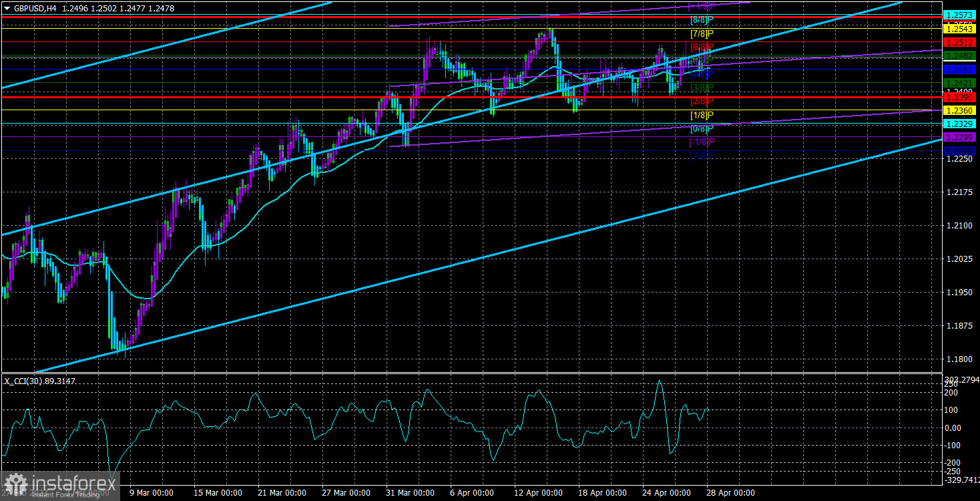Click the red 1.2512 price label
This screenshot has width=980, height=501.
point(960,42)
